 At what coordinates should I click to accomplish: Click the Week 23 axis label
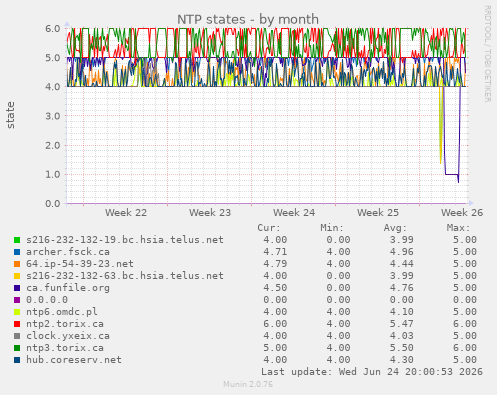210,213
